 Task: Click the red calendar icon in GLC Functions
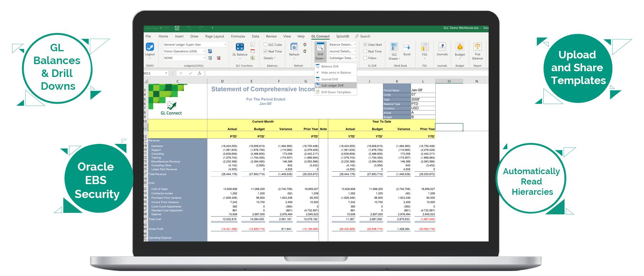coord(252,51)
